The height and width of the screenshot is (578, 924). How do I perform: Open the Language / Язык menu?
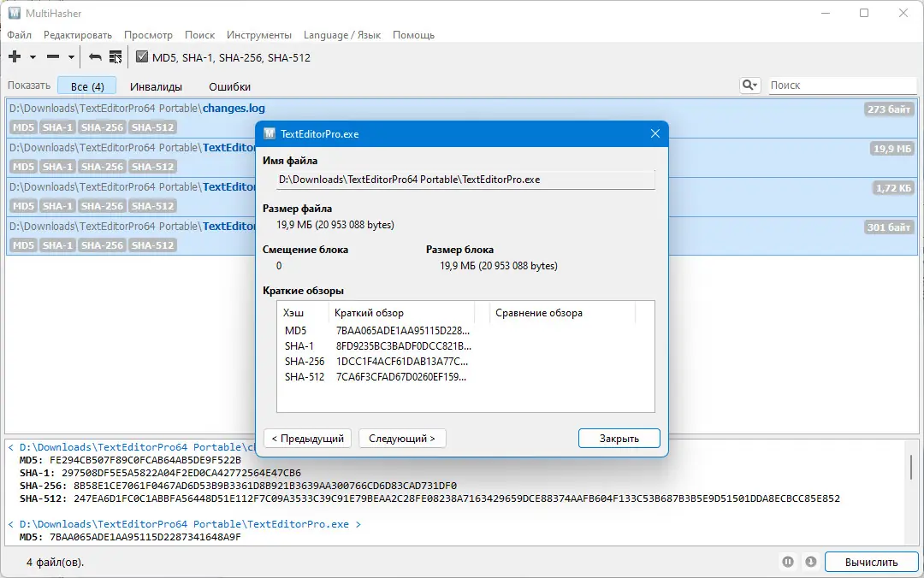click(341, 35)
